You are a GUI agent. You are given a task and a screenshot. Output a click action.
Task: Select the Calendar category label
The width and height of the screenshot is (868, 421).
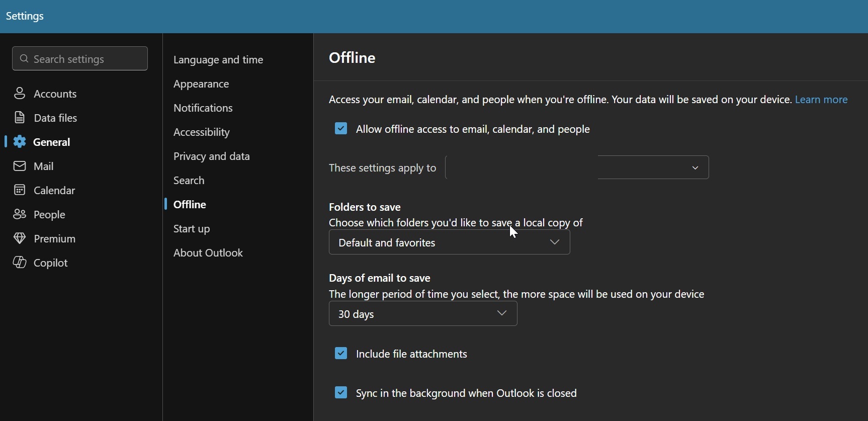[54, 190]
